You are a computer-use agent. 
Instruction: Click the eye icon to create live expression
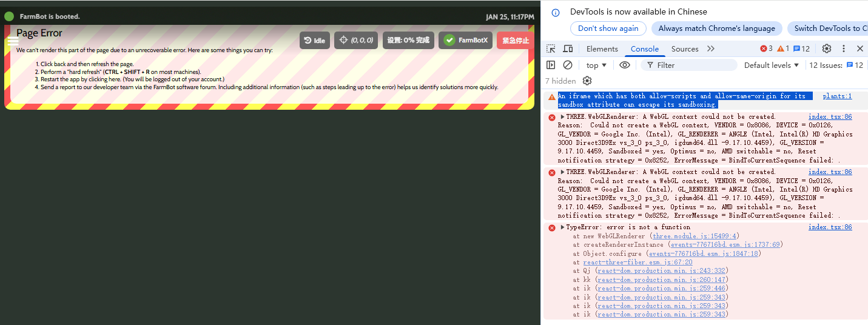click(625, 65)
